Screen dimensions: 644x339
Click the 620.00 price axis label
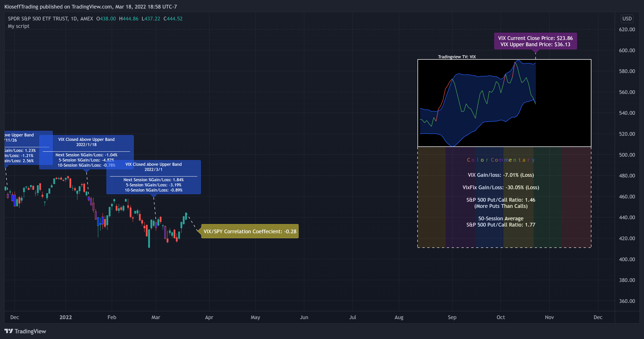tap(627, 29)
